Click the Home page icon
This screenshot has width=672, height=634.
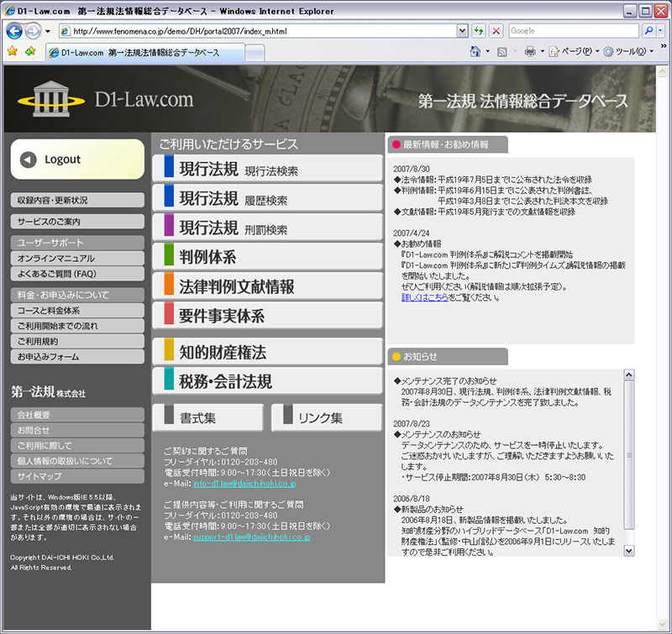tap(475, 52)
